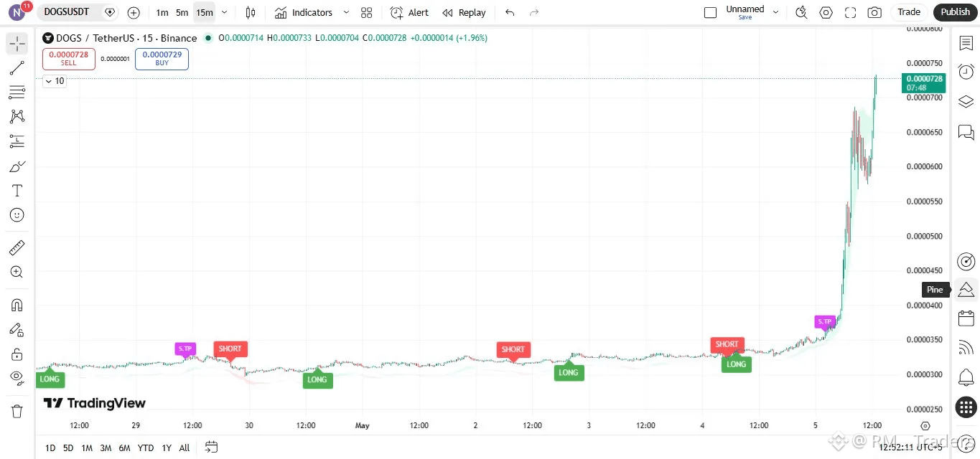Screen dimensions: 980x459
Task: Open the products grid menu
Action: click(x=966, y=407)
